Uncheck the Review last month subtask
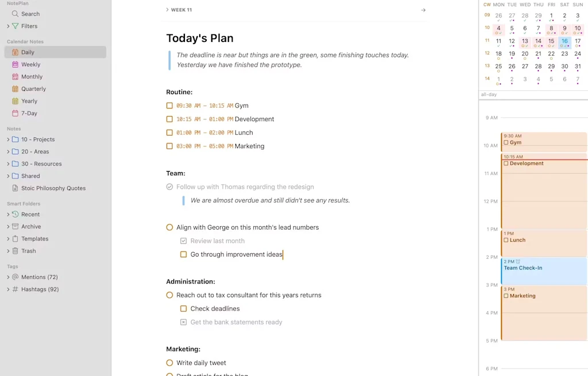588x376 pixels. tap(183, 241)
